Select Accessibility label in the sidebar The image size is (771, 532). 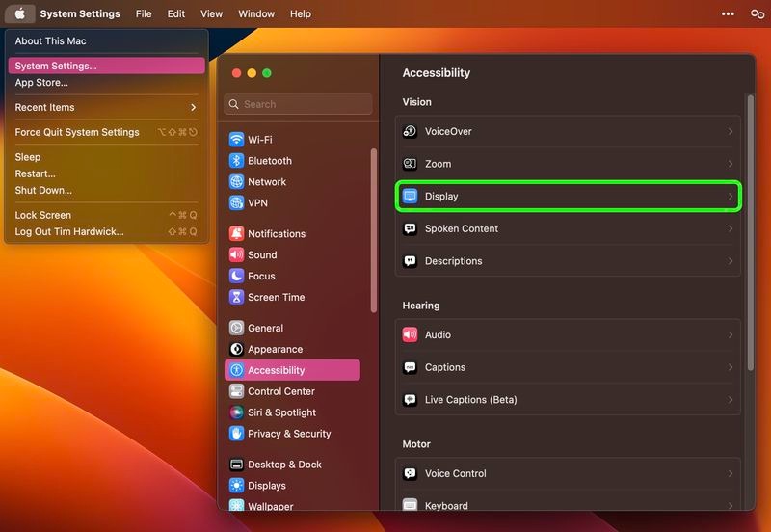(x=276, y=370)
